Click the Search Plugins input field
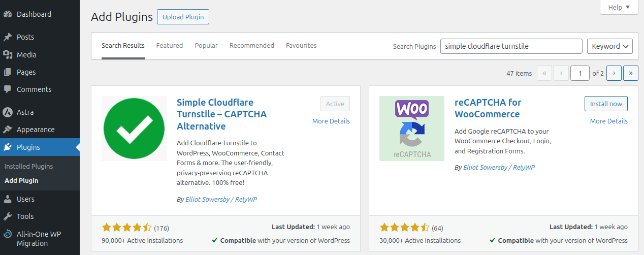644x255 pixels. pyautogui.click(x=511, y=46)
